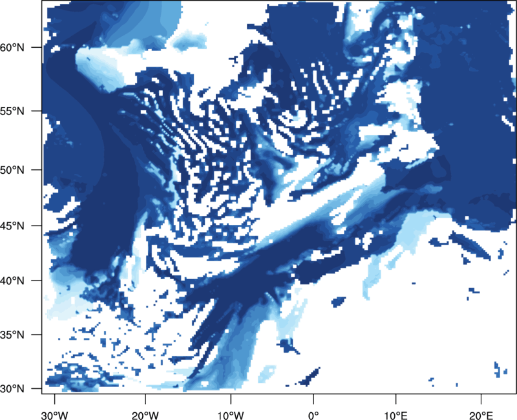The height and width of the screenshot is (420, 517).
Task: Click the 60°N latitude label
Action: point(12,47)
